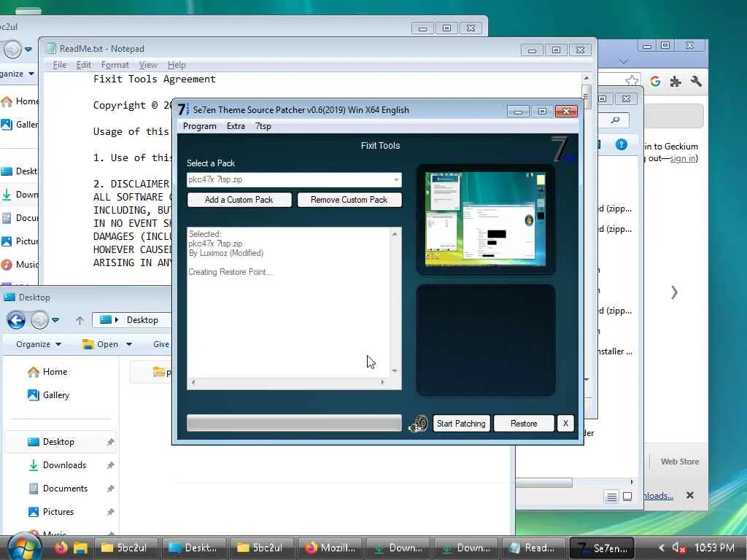This screenshot has height=560, width=747.
Task: Open Notepad File menu
Action: [60, 65]
